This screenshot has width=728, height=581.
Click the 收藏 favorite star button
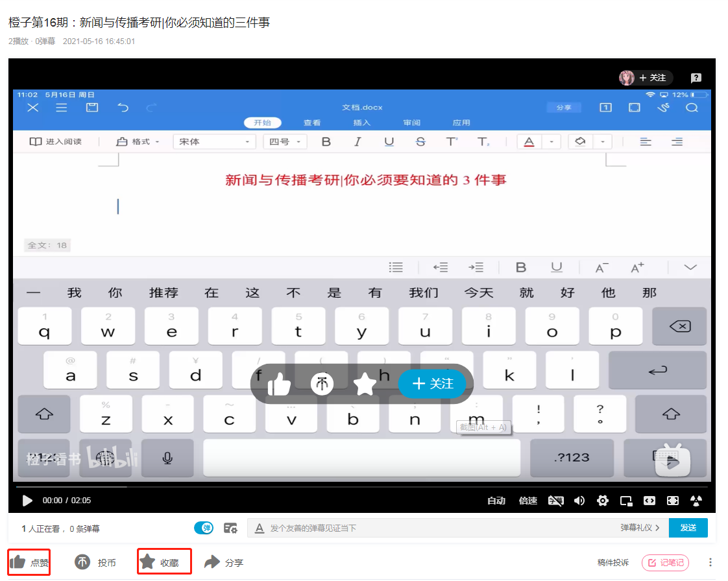159,562
